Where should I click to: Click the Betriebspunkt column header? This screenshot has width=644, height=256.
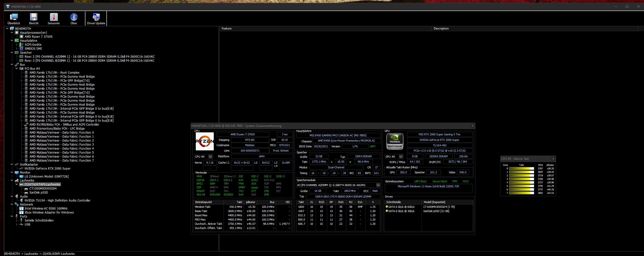209,202
